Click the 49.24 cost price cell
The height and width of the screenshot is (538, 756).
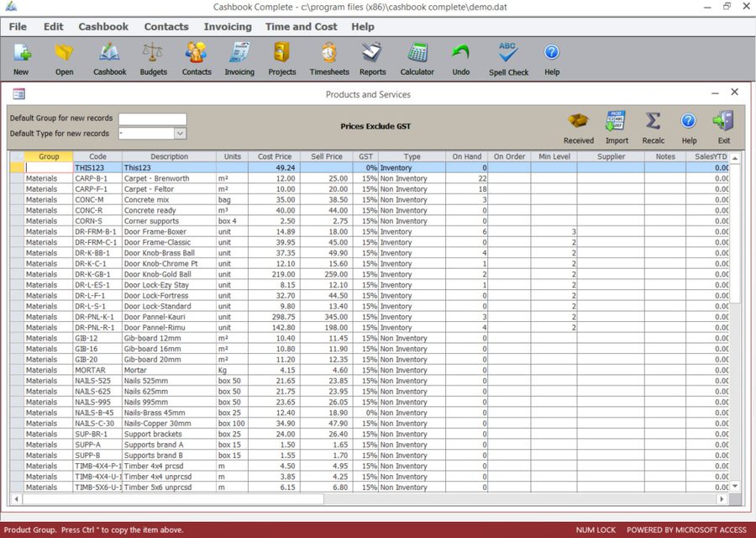coord(275,167)
